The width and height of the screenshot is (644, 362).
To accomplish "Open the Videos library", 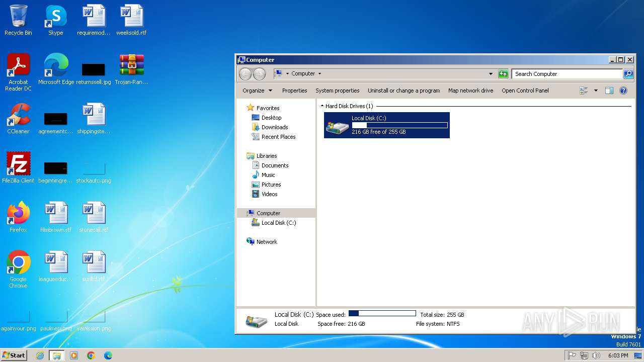I will click(x=269, y=194).
